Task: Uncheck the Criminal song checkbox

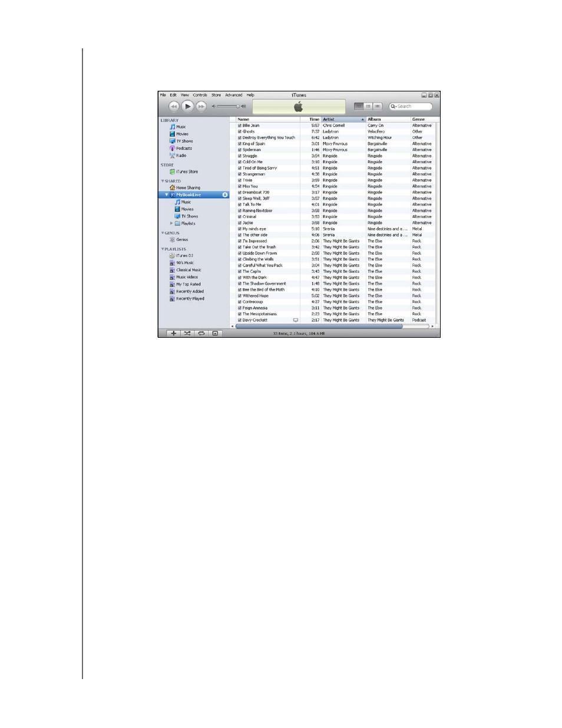Action: pos(240,216)
